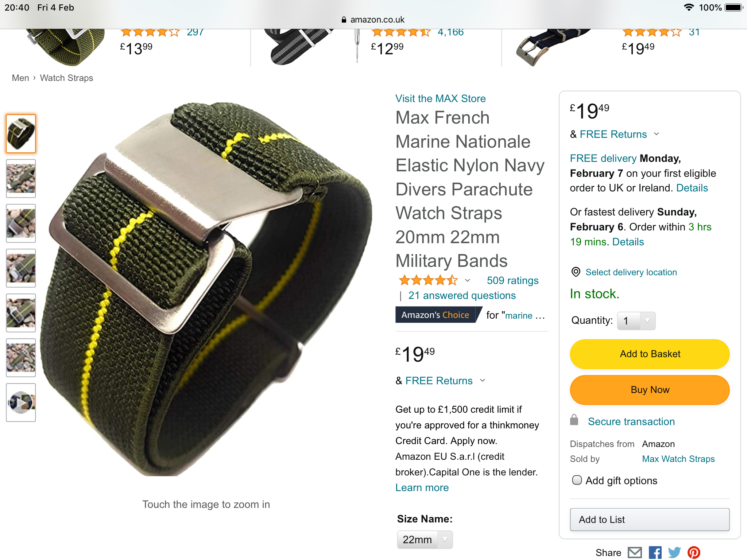Tap the padlock icon beside Secure transaction

tap(574, 420)
